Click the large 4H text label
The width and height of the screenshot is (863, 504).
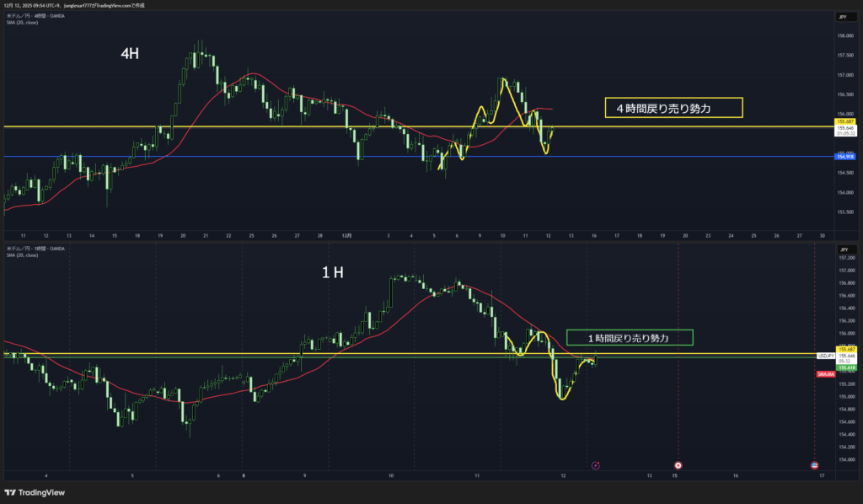[129, 54]
